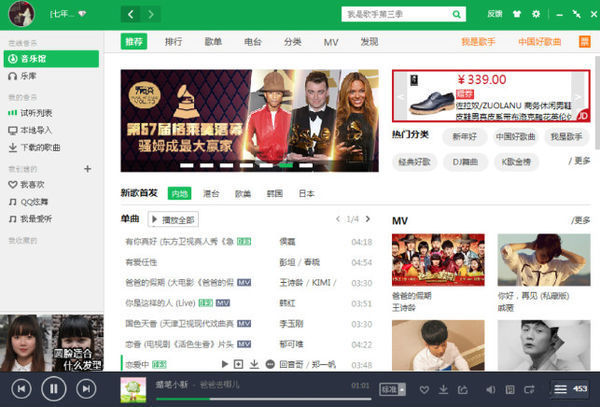This screenshot has width=600, height=407.
Task: Select the 推荐 tab
Action: point(134,42)
